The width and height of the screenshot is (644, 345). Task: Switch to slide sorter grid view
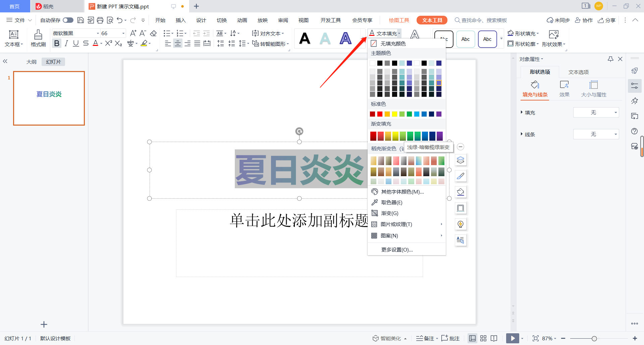pos(483,338)
